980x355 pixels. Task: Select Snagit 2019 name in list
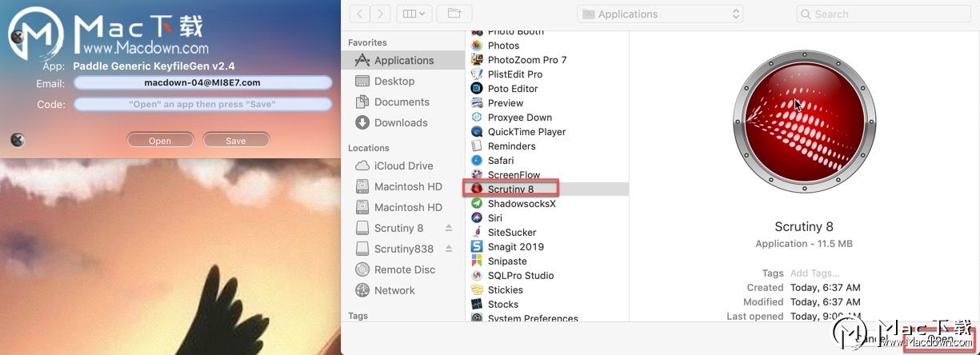click(516, 247)
